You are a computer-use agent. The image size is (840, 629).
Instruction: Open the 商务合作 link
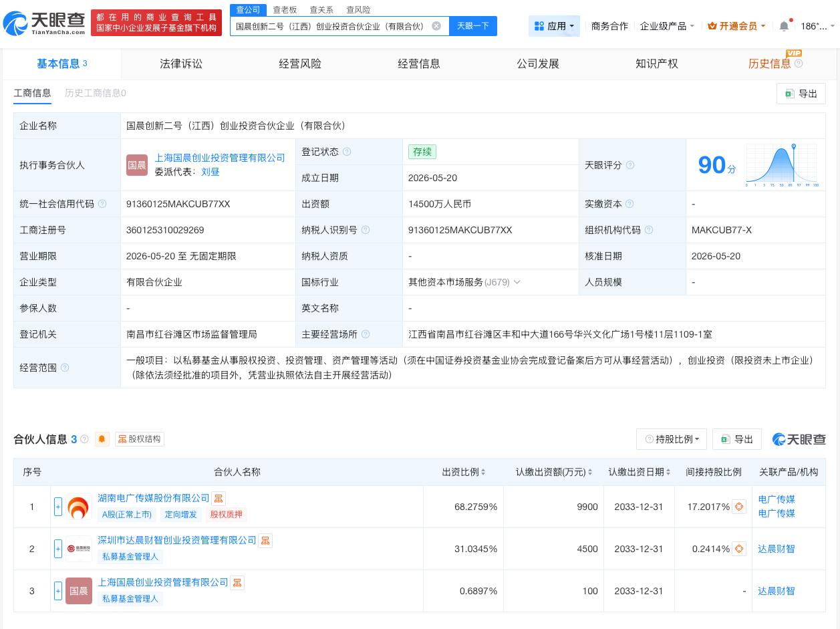coord(609,26)
